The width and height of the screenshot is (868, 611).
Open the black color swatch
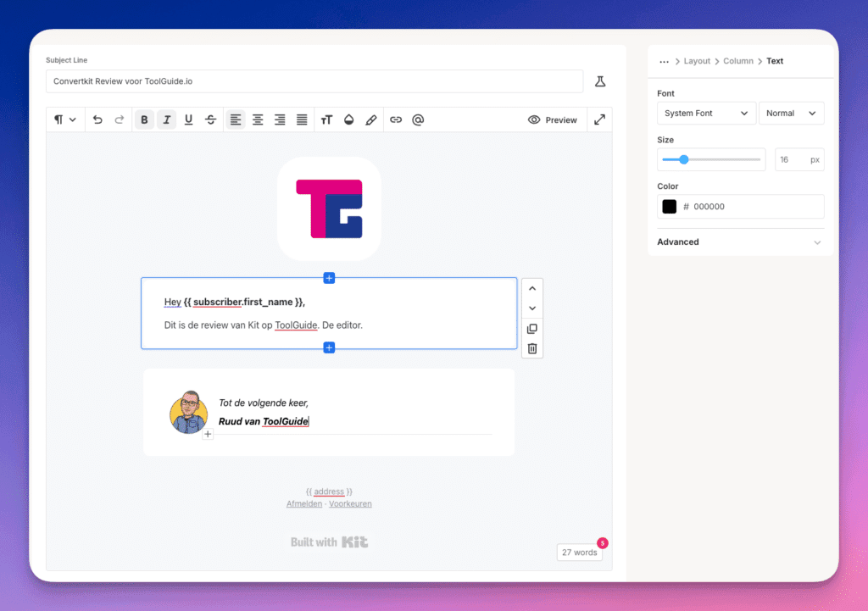tap(670, 207)
